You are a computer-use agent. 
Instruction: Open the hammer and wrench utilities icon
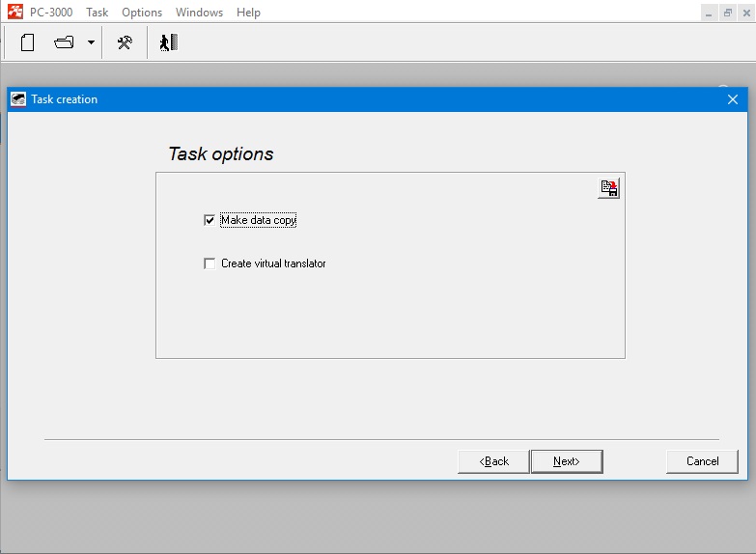(x=125, y=42)
